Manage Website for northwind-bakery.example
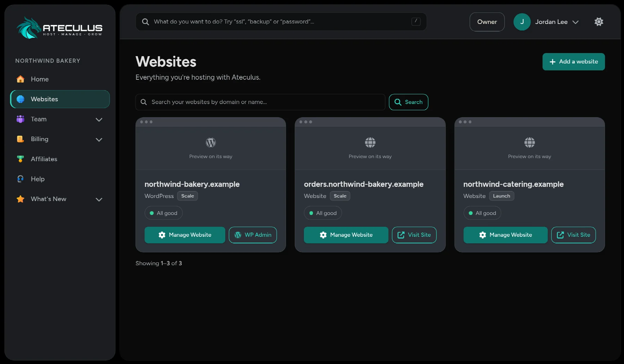This screenshot has height=364, width=624. (185, 235)
